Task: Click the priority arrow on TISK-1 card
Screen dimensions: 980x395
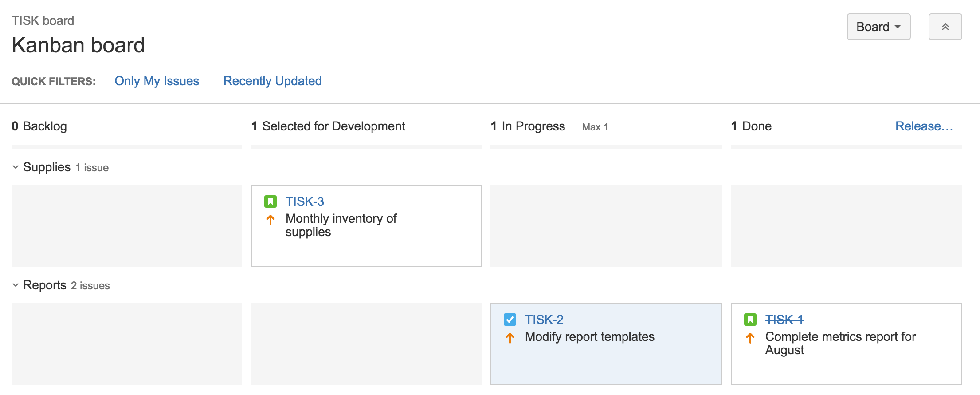Action: pyautogui.click(x=750, y=338)
